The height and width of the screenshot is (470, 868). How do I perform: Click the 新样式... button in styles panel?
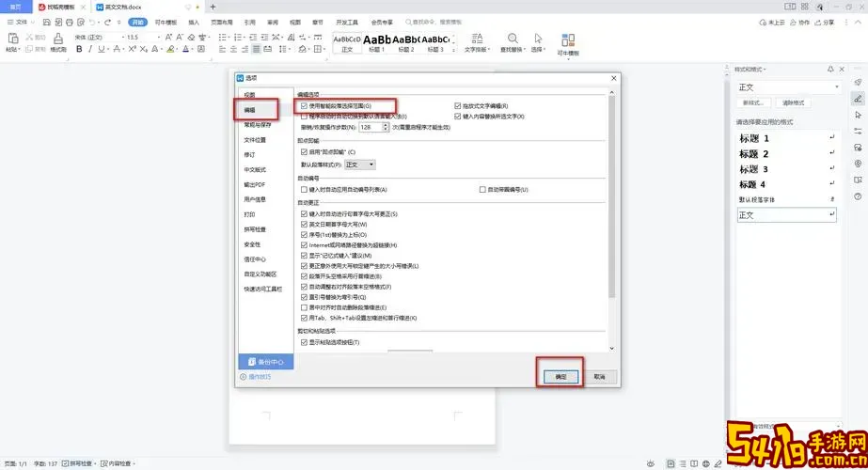pyautogui.click(x=753, y=103)
